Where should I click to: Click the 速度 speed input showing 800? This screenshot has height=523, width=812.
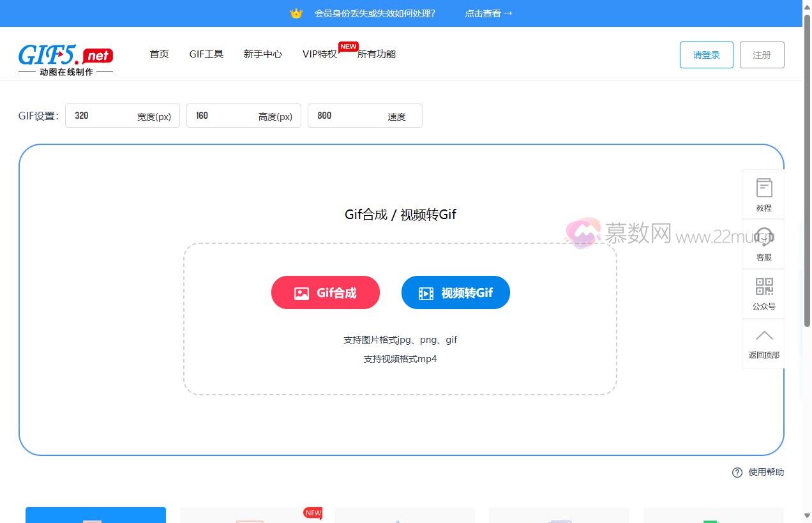pyautogui.click(x=351, y=116)
